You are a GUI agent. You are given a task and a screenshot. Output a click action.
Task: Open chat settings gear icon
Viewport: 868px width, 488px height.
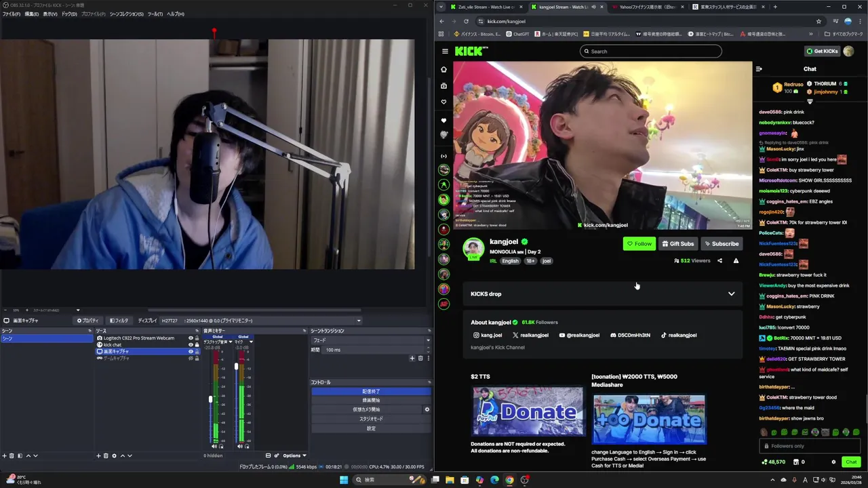pyautogui.click(x=833, y=462)
